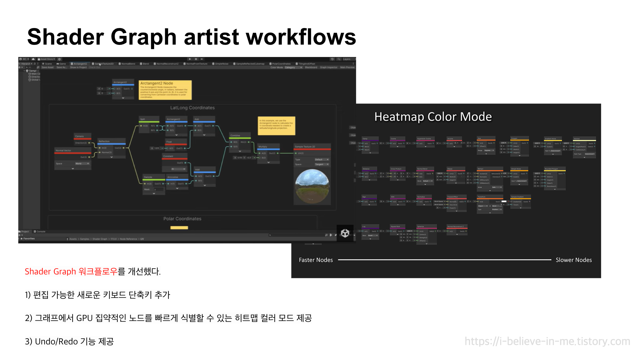The height and width of the screenshot is (364, 644).
Task: Select the Split node header
Action: pyautogui.click(x=149, y=119)
